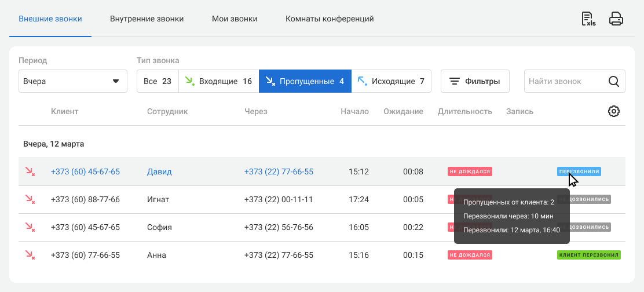Click the green Клиент перезвонил badge
Screen dimensions: 644x292
(x=588, y=255)
